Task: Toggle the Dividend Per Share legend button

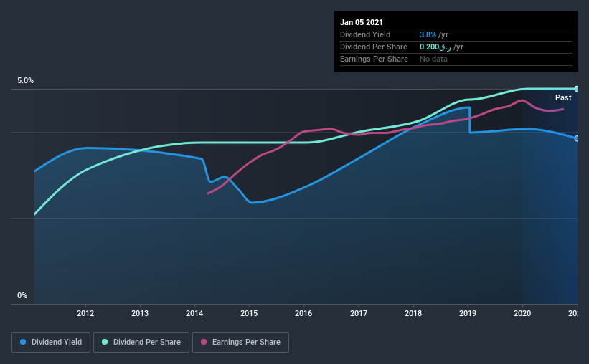Action: 141,343
